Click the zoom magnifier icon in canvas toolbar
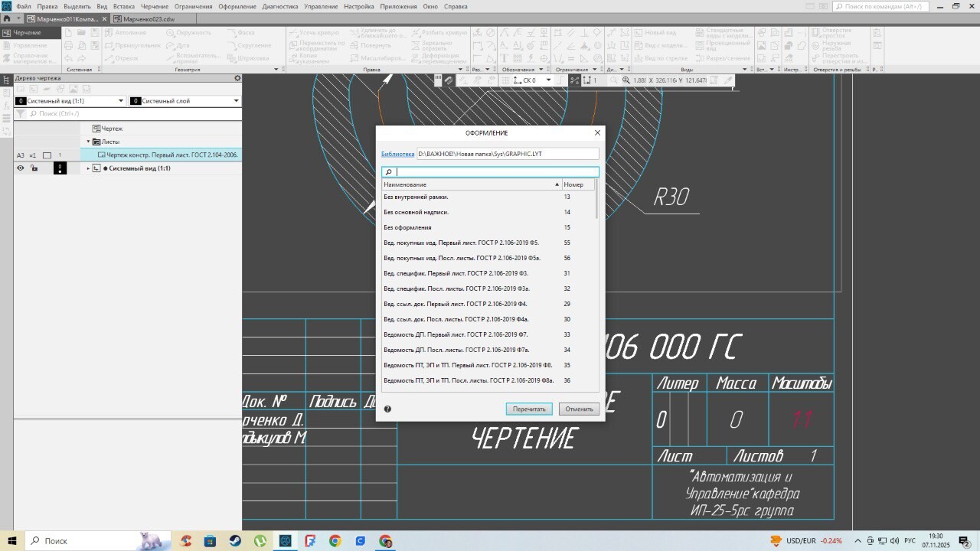Screen dimensions: 980x551 (626, 80)
